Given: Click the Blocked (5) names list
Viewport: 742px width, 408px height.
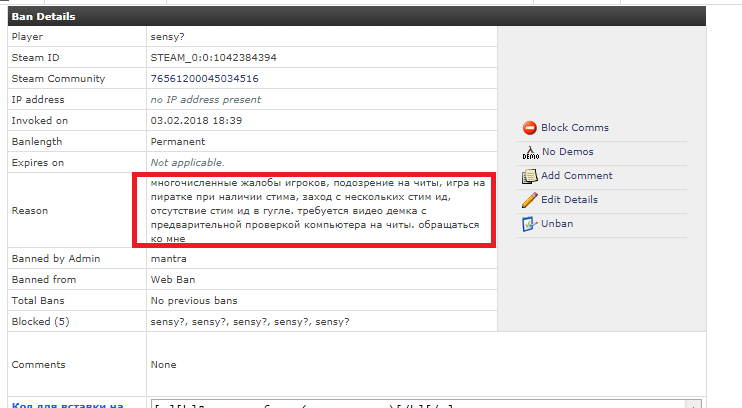Looking at the screenshot, I should pyautogui.click(x=249, y=322).
